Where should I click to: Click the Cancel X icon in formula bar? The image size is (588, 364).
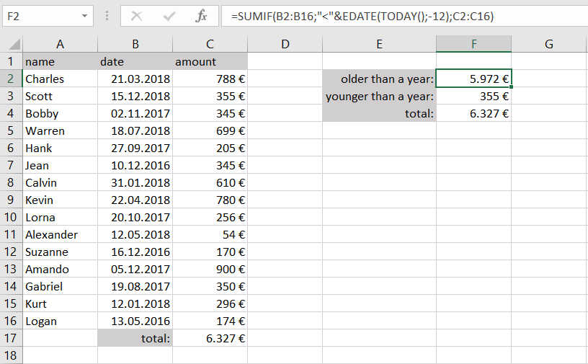136,16
